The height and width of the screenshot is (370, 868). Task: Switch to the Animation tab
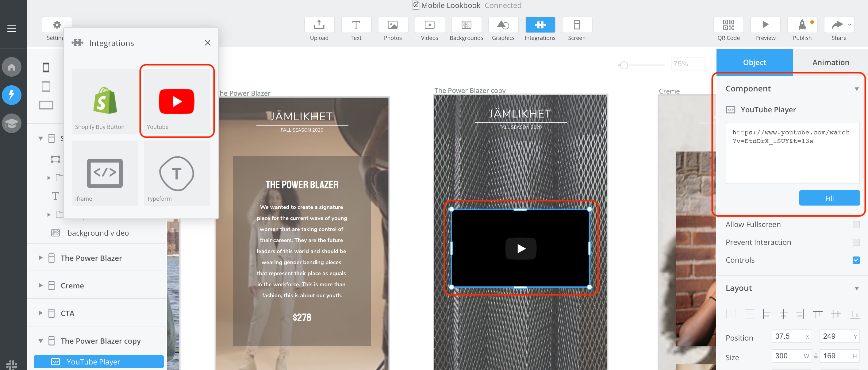830,62
